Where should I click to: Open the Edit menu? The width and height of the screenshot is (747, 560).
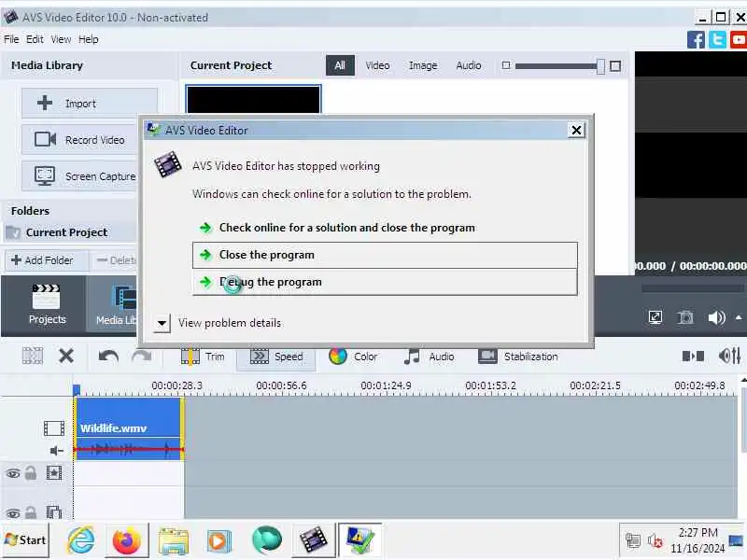35,39
